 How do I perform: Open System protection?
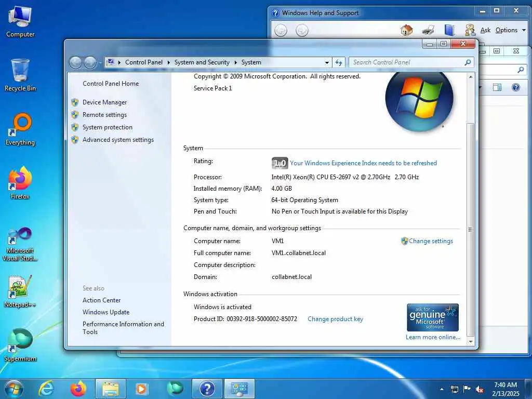[108, 127]
